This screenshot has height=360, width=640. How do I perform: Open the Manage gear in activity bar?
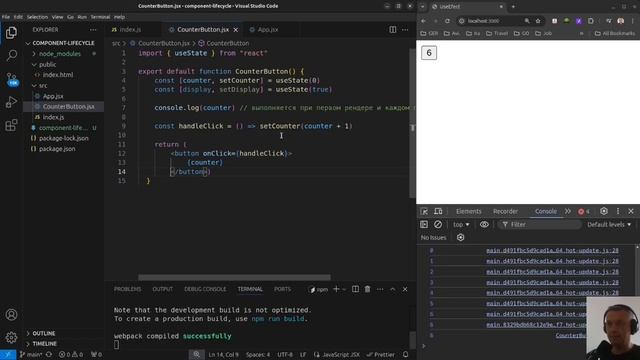pyautogui.click(x=11, y=337)
